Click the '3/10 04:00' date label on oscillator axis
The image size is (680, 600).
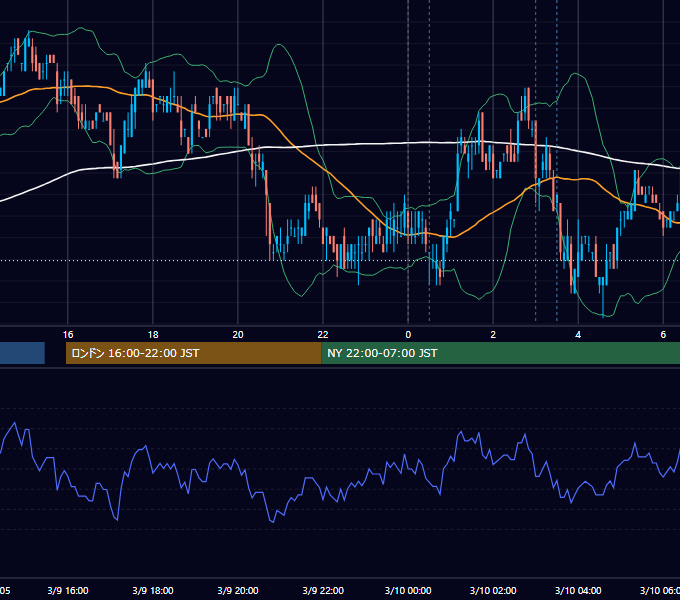click(578, 590)
